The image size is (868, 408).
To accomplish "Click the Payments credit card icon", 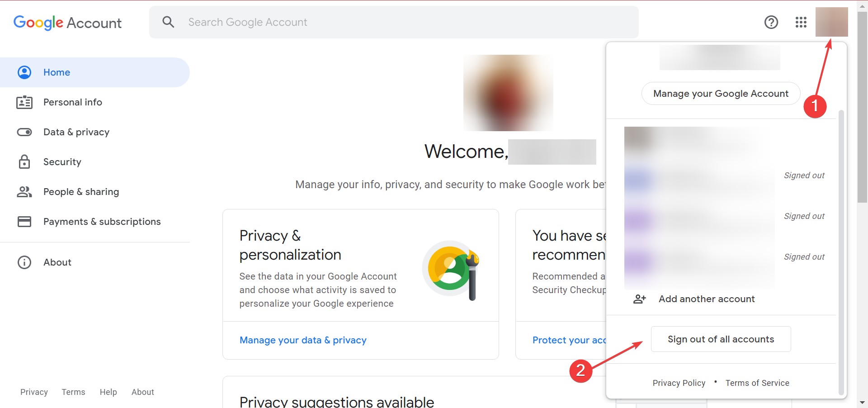I will (24, 222).
